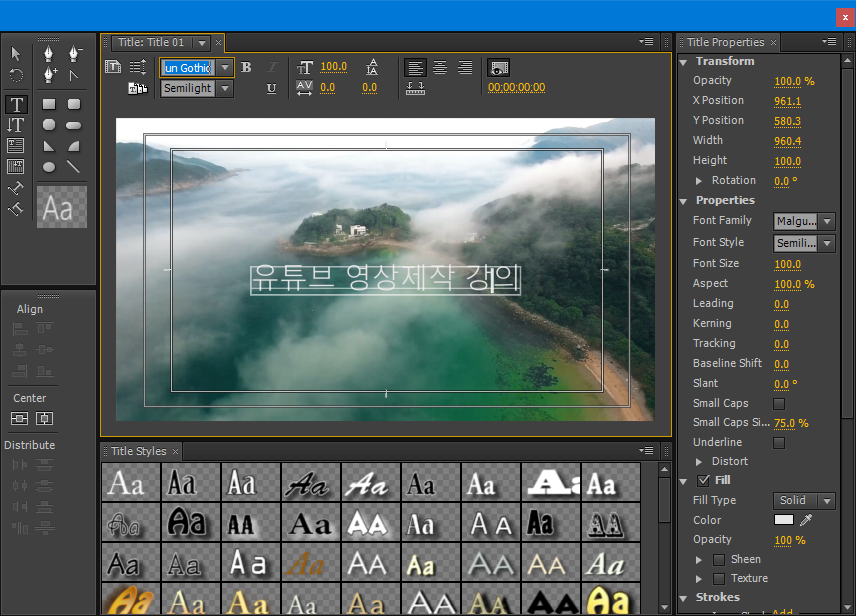Image resolution: width=856 pixels, height=616 pixels.
Task: Click the timecode 00:00:00:00
Action: (516, 87)
